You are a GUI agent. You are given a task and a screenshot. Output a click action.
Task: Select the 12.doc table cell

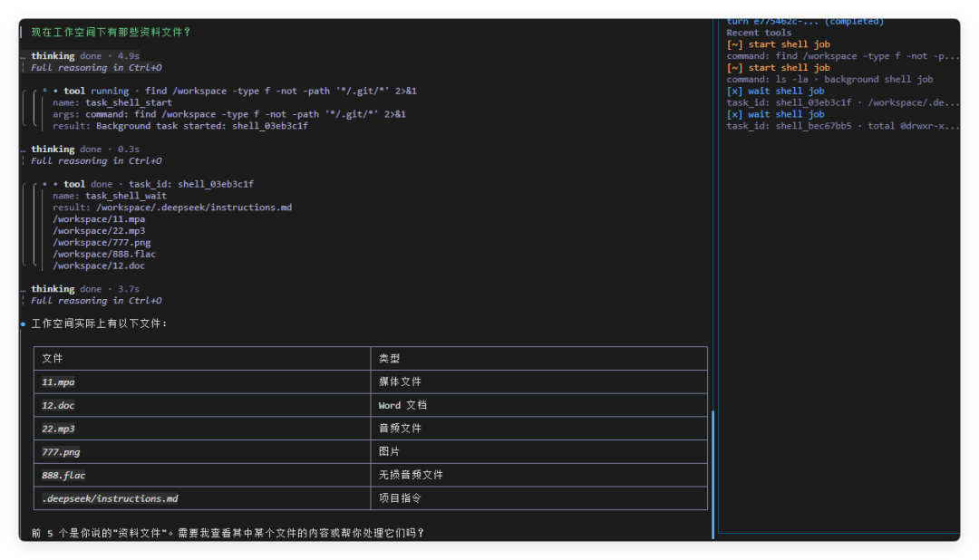pos(202,405)
